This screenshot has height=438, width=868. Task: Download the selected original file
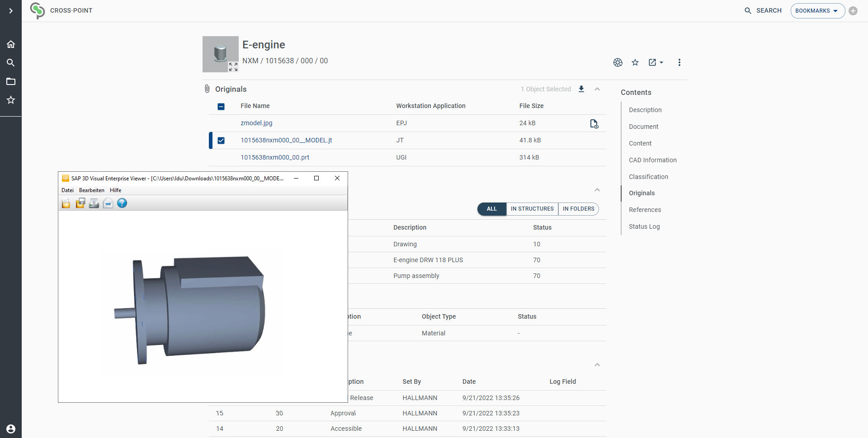pos(581,89)
